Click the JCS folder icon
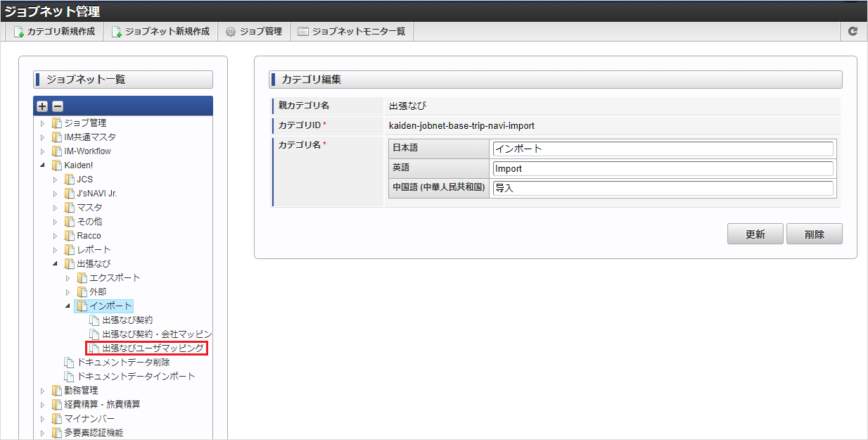 pos(69,180)
